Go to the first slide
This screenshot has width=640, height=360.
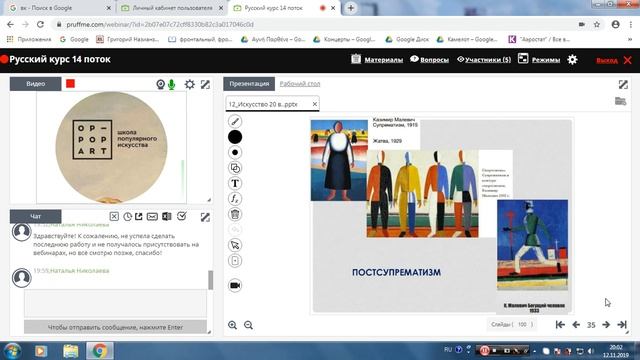coord(560,324)
